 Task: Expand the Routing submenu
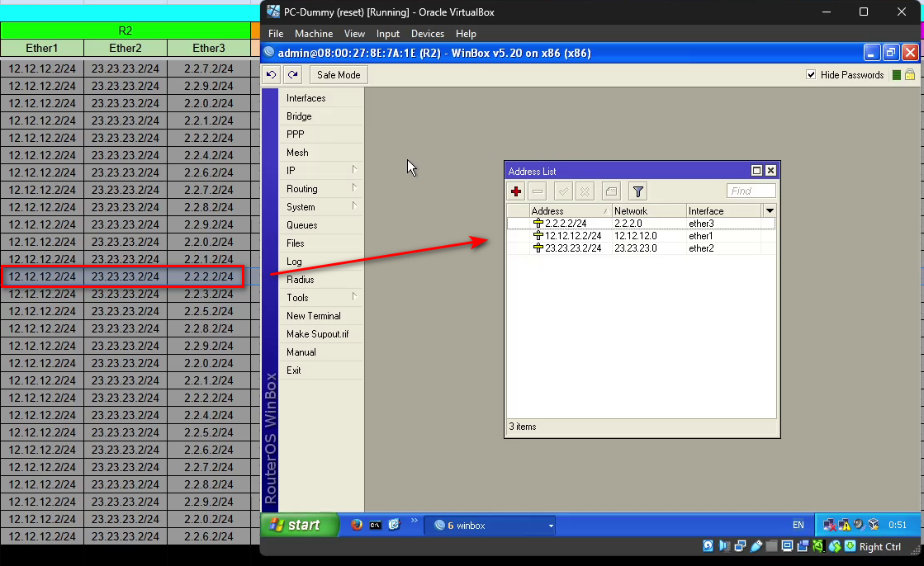[x=354, y=188]
